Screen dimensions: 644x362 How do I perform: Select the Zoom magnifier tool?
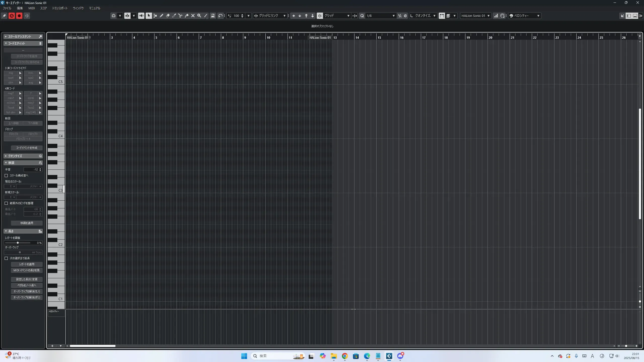pyautogui.click(x=199, y=16)
